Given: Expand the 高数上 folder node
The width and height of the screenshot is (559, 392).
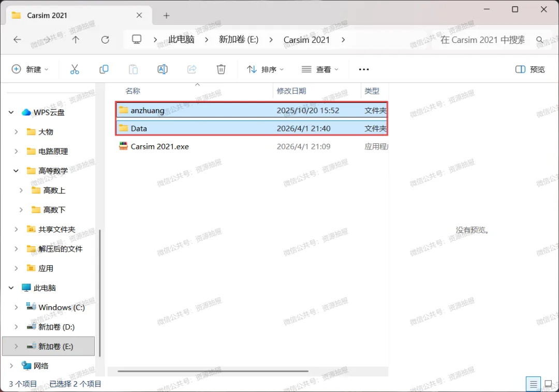Looking at the screenshot, I should (21, 190).
